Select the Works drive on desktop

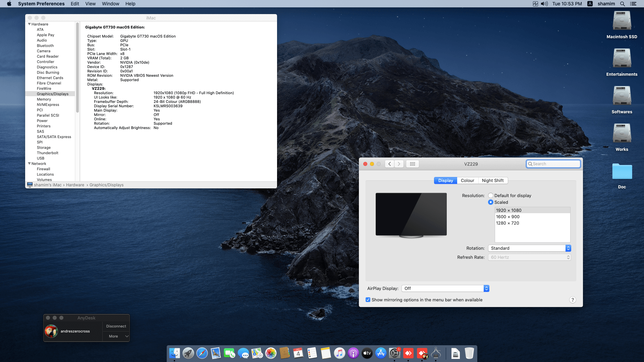pyautogui.click(x=622, y=134)
